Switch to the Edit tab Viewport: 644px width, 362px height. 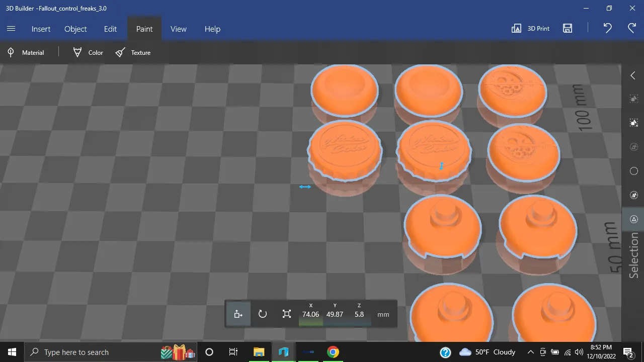110,29
